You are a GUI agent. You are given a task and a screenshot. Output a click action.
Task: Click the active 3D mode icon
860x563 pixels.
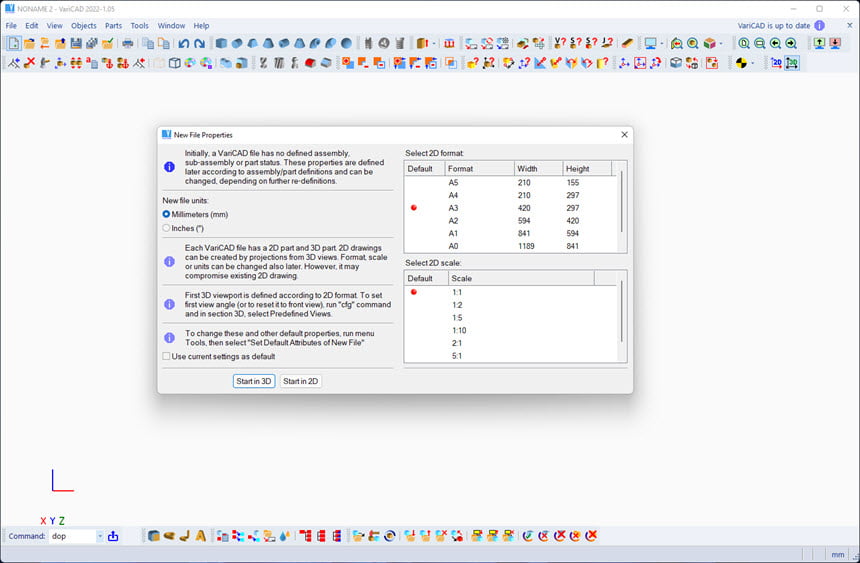[x=792, y=63]
